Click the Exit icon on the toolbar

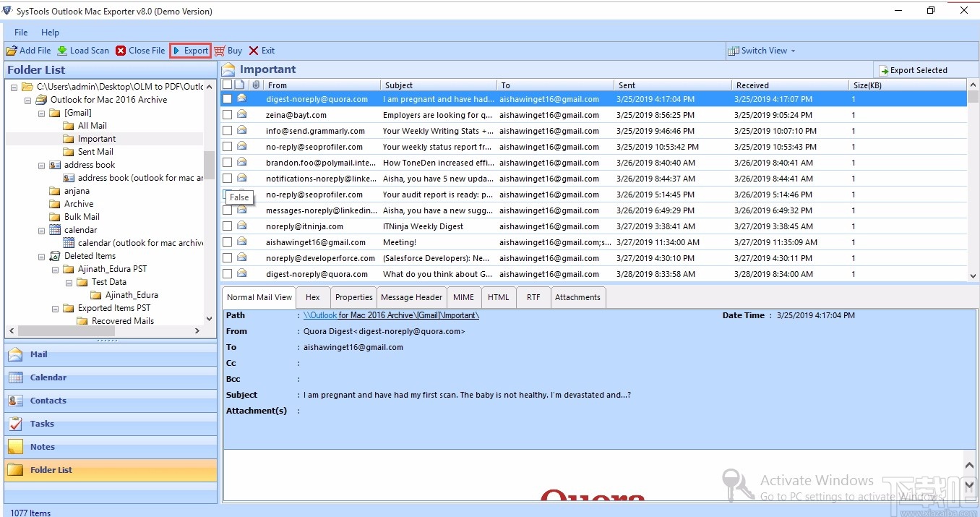point(262,51)
